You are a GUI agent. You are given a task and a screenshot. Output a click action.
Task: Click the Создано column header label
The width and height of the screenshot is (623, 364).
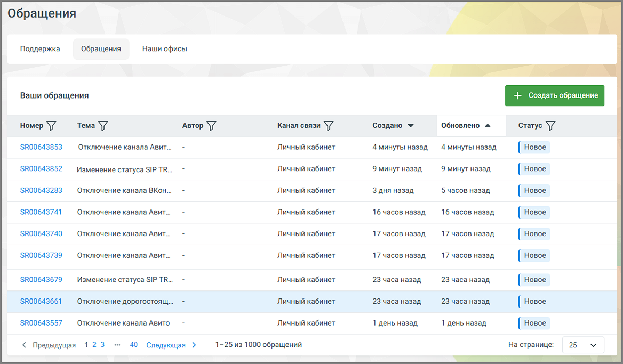[x=387, y=125]
